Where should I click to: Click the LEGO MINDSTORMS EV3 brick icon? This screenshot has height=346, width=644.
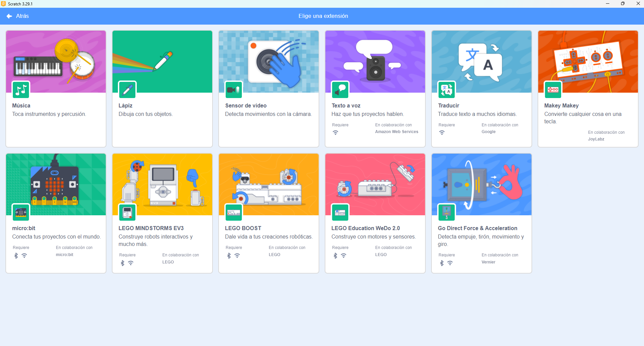(127, 212)
